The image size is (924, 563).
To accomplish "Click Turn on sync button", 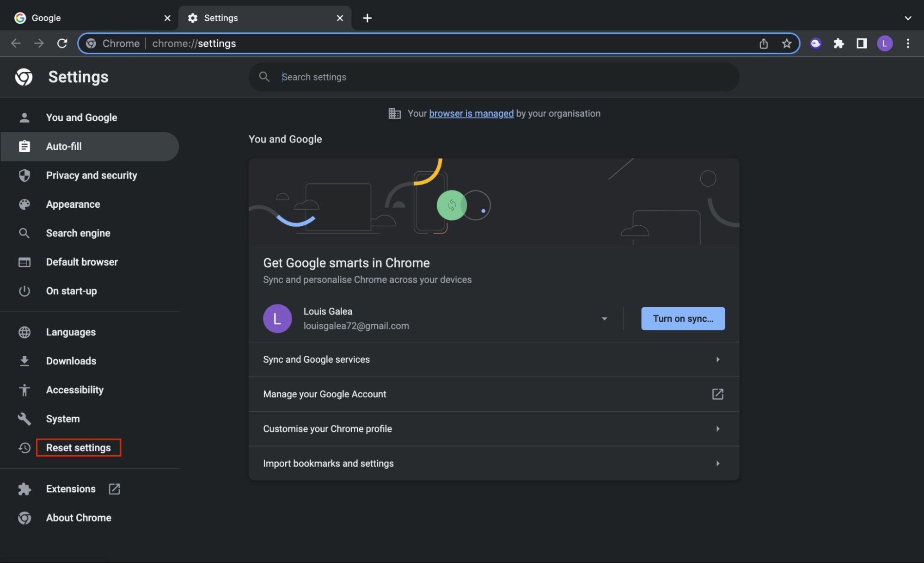I will 683,318.
